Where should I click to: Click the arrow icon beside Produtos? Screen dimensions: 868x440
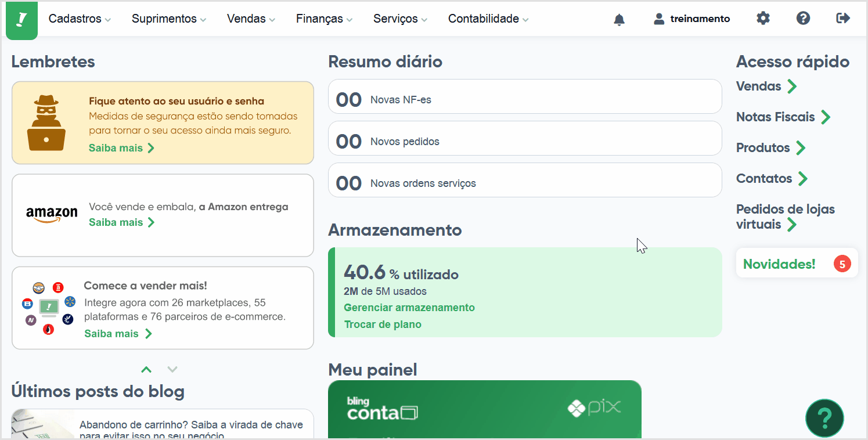pyautogui.click(x=801, y=148)
